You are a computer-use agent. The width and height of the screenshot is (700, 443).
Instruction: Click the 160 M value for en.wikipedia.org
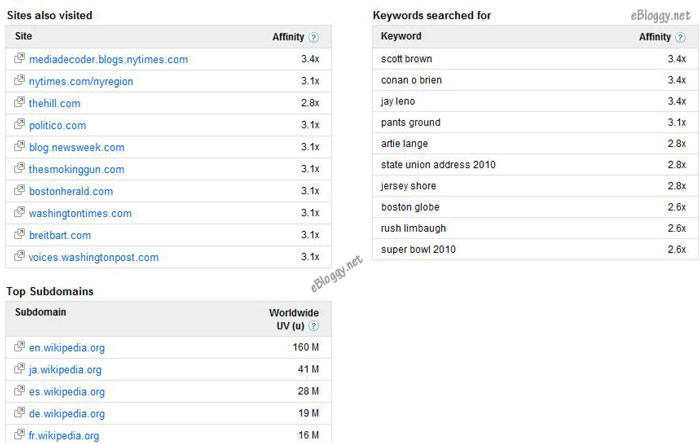(306, 347)
